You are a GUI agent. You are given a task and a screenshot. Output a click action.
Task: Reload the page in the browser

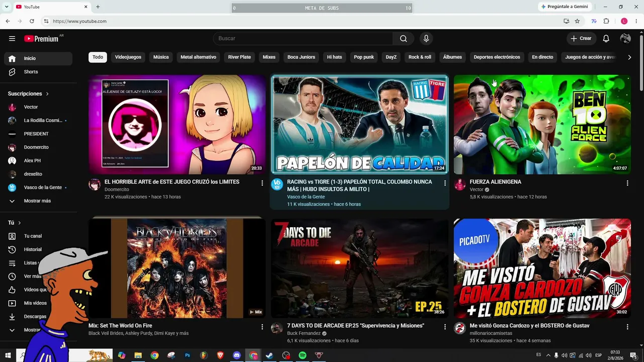pyautogui.click(x=32, y=21)
